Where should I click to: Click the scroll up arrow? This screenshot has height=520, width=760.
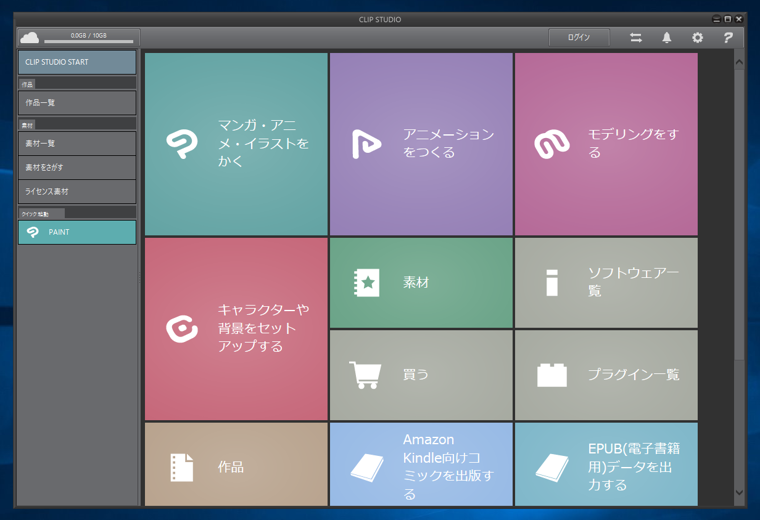pyautogui.click(x=739, y=62)
